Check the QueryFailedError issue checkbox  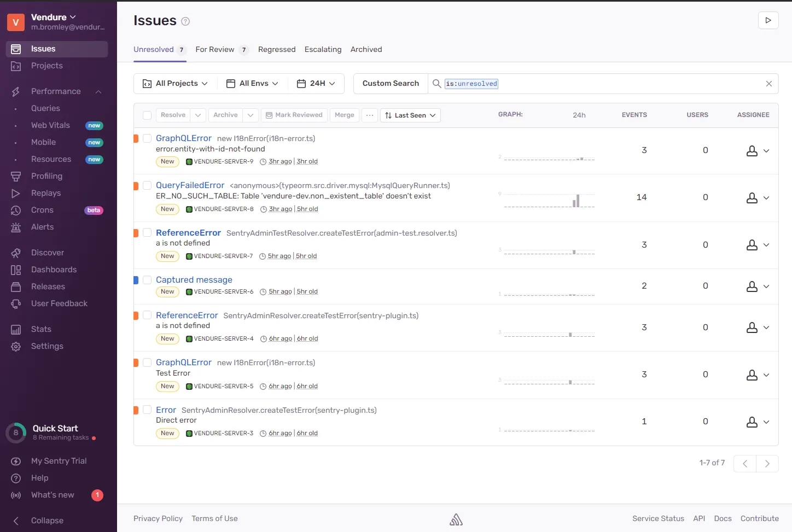pos(147,186)
